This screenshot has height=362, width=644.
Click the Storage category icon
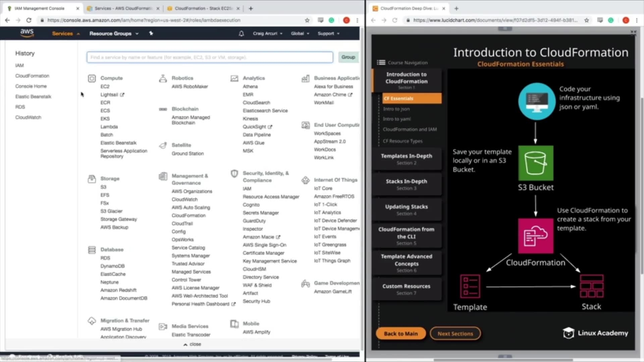[x=92, y=179]
